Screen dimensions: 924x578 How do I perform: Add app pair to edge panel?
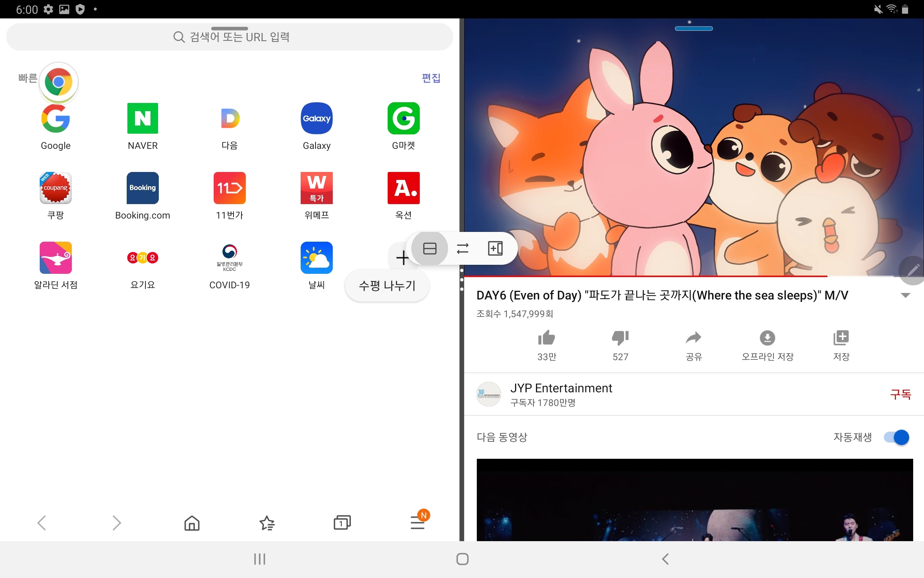click(x=495, y=249)
